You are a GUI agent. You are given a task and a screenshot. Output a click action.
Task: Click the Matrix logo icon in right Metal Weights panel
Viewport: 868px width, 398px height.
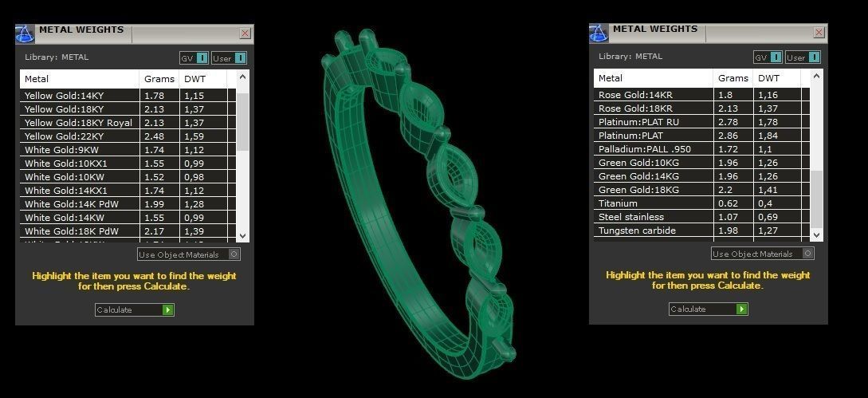point(599,33)
